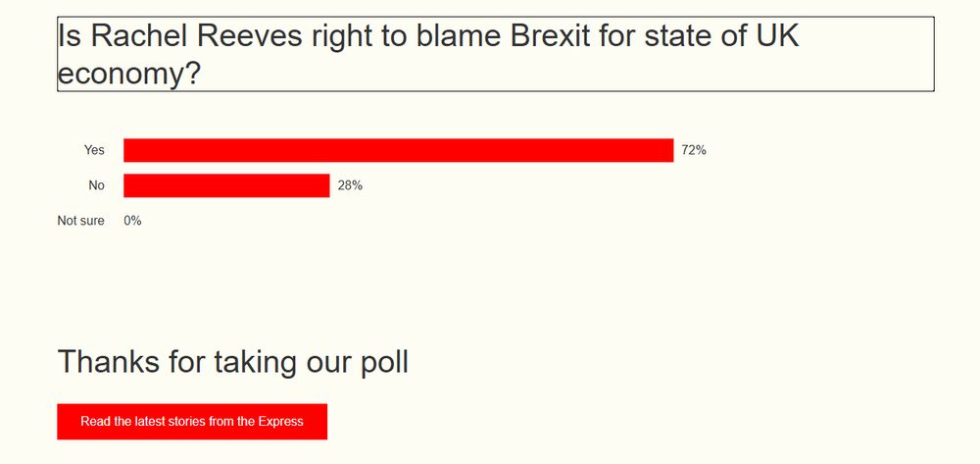Click the 'Read the latest stories from the Express' button

[192, 421]
